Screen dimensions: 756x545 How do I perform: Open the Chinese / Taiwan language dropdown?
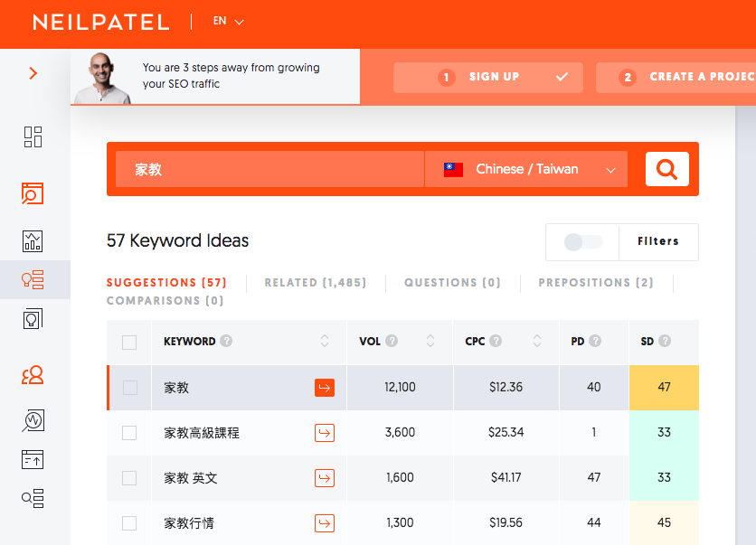pyautogui.click(x=526, y=169)
